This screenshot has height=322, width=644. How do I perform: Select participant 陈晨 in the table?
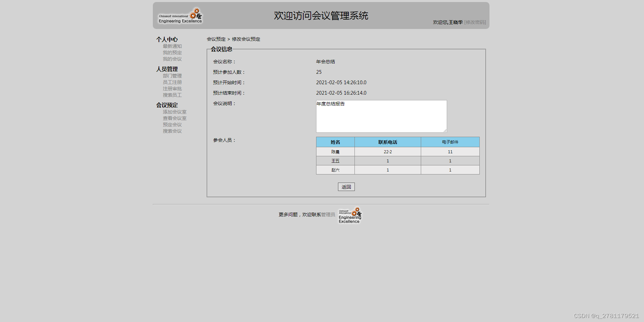coord(335,152)
